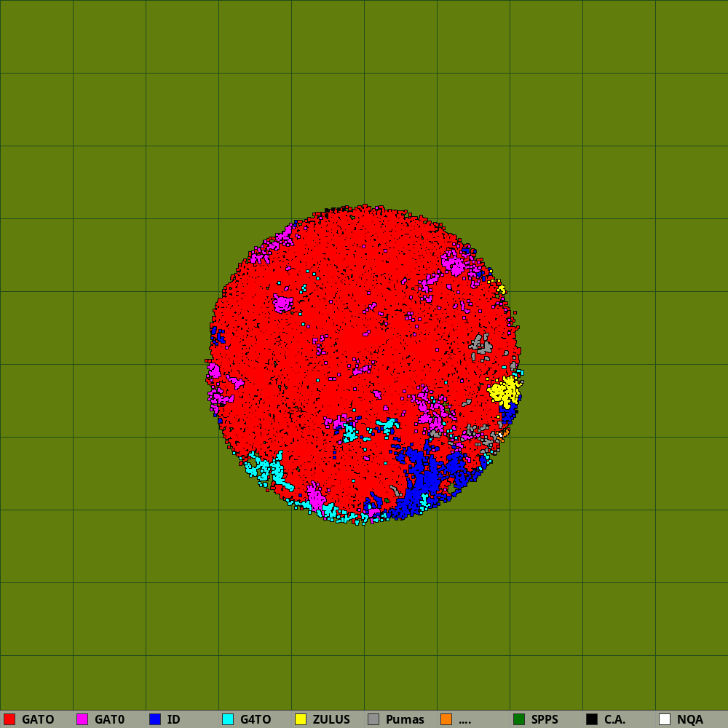Click the yellow ZULUS territory on map
This screenshot has width=728, height=728.
(x=504, y=392)
